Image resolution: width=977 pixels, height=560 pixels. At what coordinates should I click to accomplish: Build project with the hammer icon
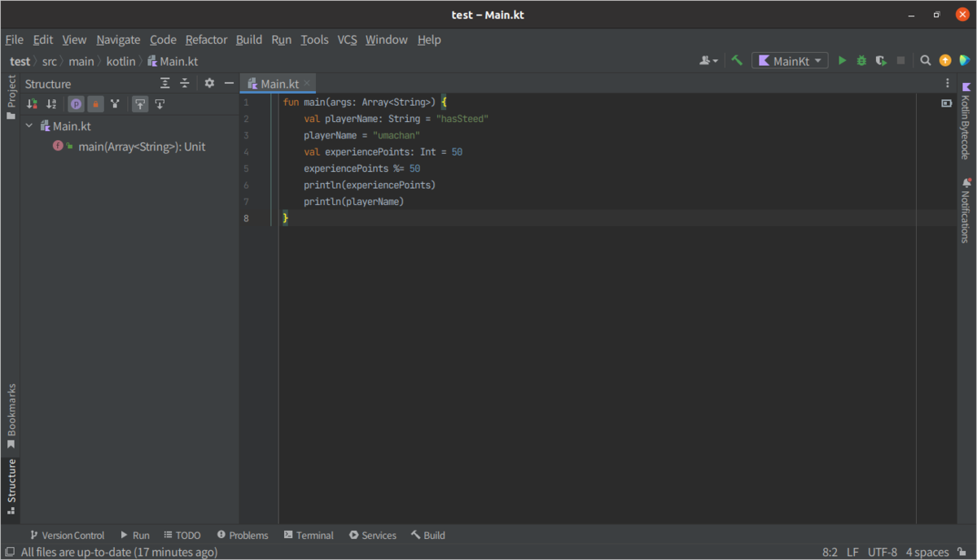click(737, 61)
